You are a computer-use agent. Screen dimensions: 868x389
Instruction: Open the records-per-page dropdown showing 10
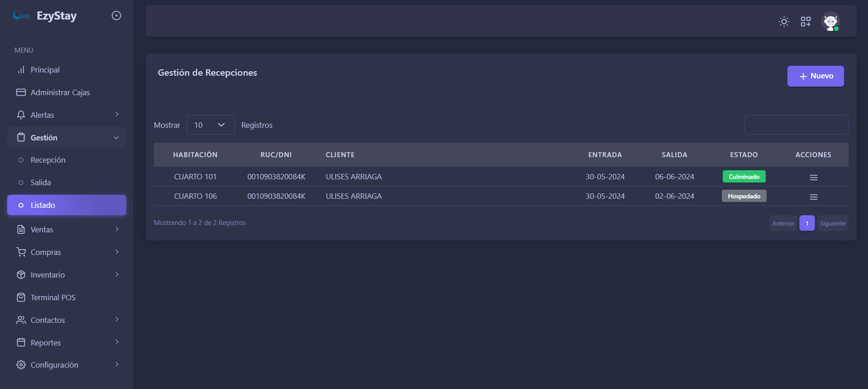[210, 125]
